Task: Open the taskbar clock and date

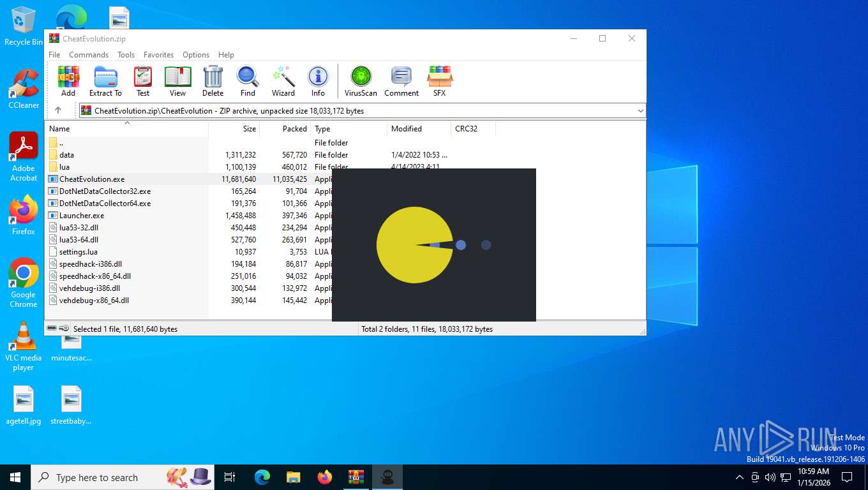Action: [x=813, y=477]
